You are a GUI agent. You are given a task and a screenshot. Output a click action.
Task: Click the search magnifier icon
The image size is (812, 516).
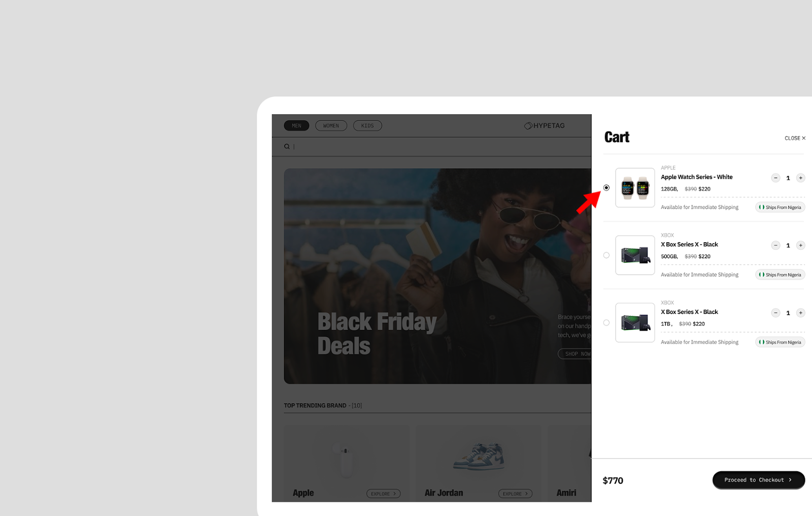[x=287, y=146]
